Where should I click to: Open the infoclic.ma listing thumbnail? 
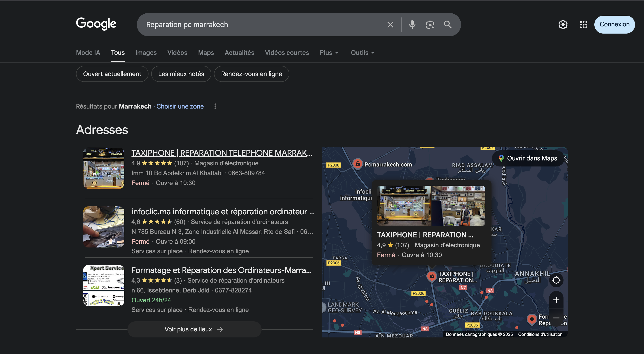click(x=104, y=227)
